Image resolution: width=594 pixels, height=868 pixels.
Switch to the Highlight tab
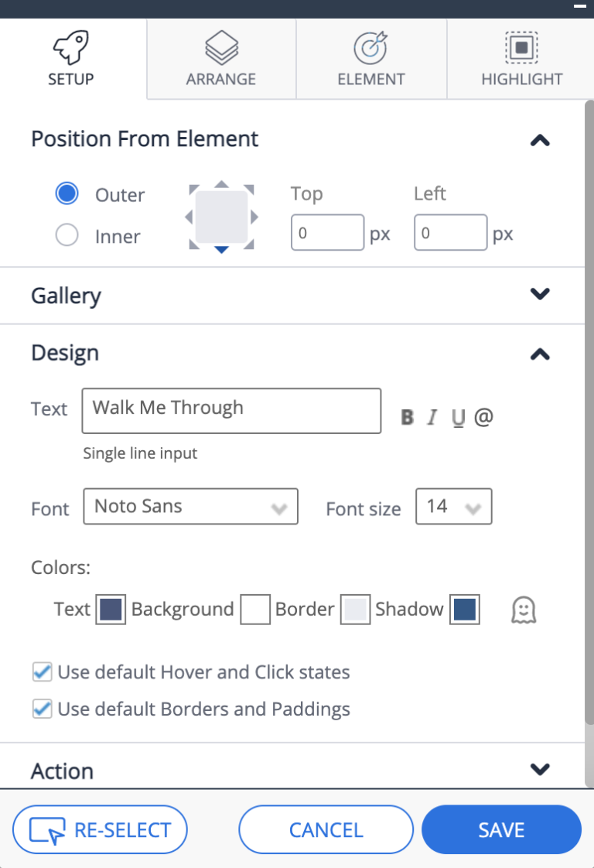click(520, 58)
